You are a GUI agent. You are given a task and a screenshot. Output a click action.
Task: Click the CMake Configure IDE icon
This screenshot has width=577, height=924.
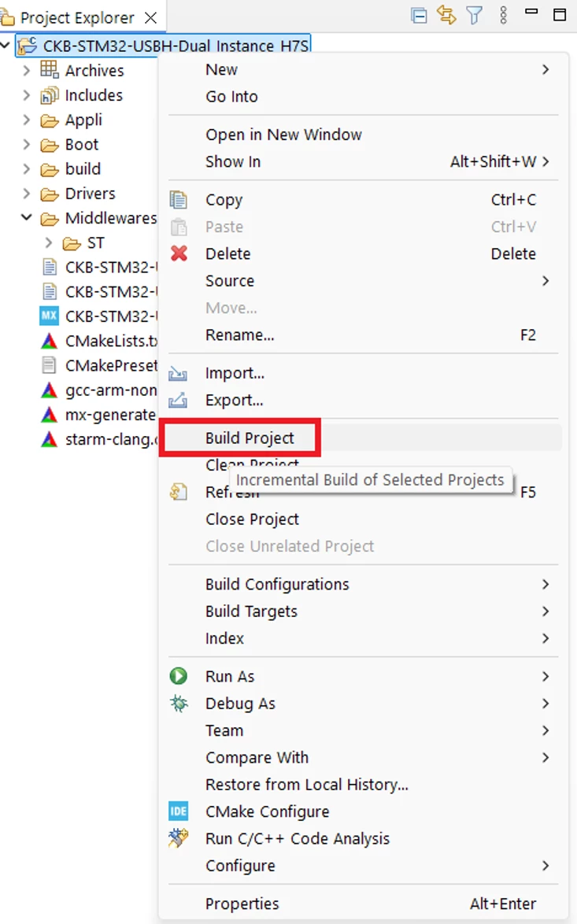(x=179, y=811)
